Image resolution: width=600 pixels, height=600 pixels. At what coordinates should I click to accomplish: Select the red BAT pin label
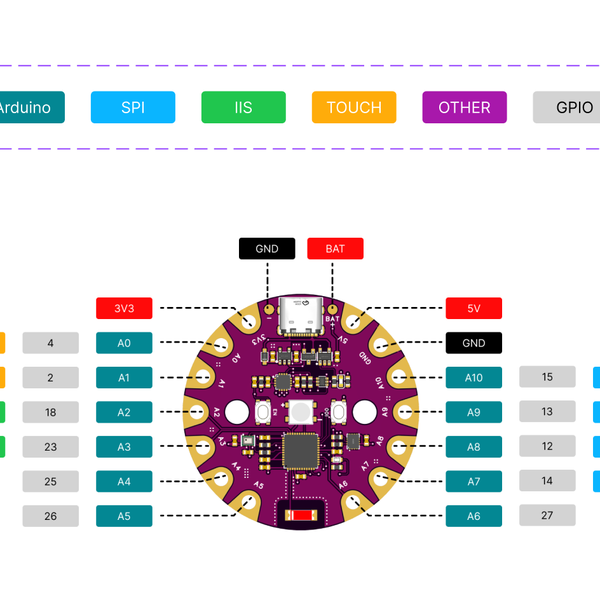335,249
